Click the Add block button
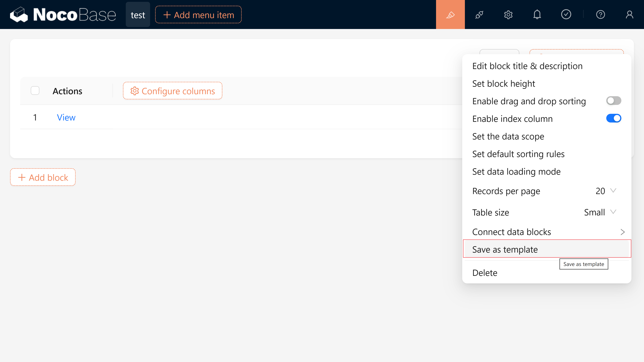This screenshot has height=362, width=644. (43, 177)
